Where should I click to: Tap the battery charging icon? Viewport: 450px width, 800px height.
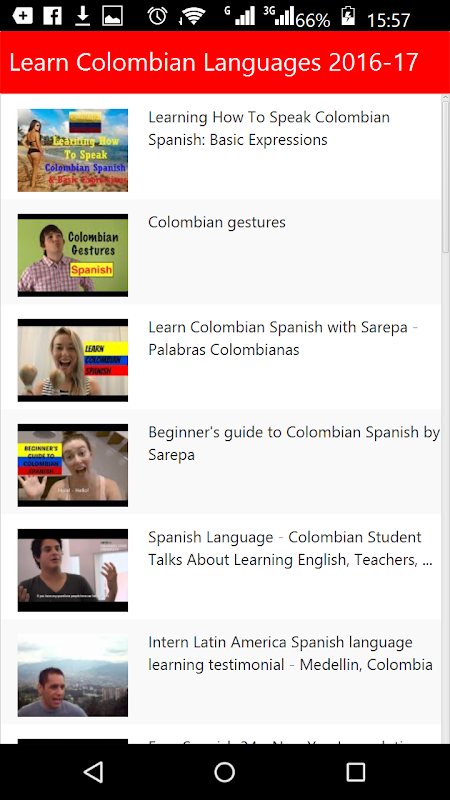click(x=348, y=15)
